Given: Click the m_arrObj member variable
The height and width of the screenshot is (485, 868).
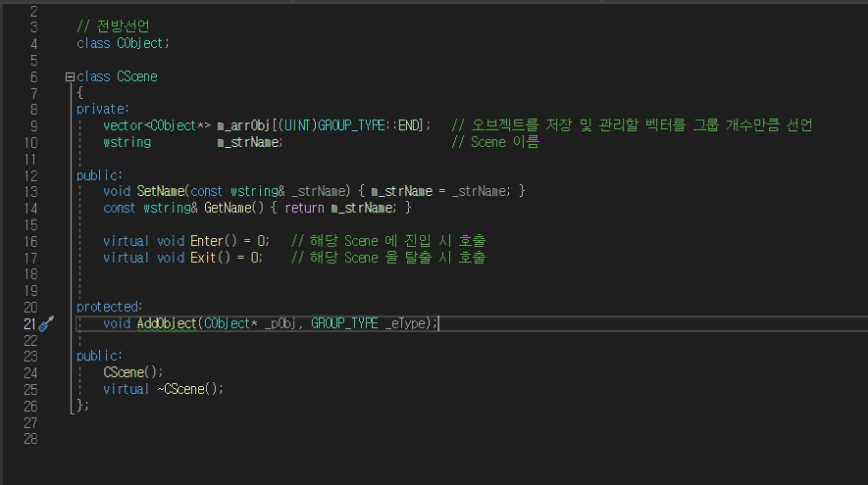Looking at the screenshot, I should pos(243,125).
